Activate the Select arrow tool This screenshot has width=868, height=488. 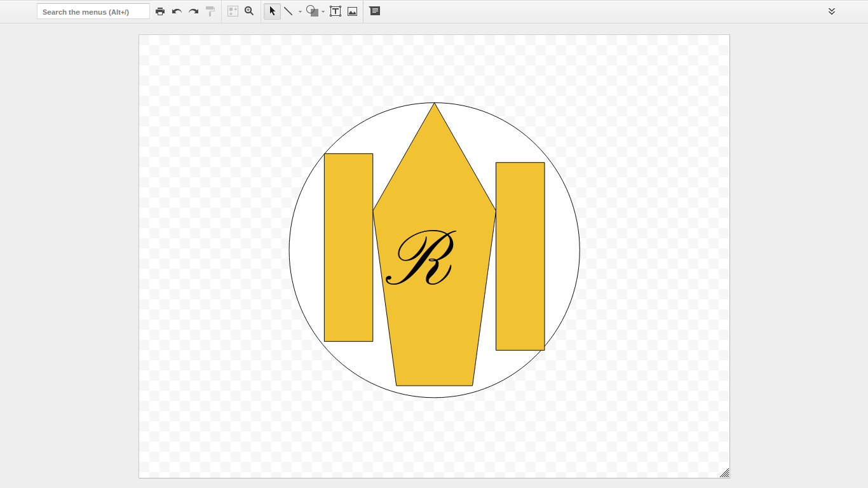pos(272,11)
